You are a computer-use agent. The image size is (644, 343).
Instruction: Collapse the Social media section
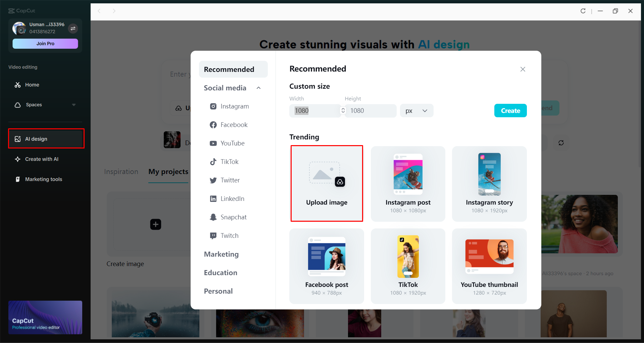[258, 88]
